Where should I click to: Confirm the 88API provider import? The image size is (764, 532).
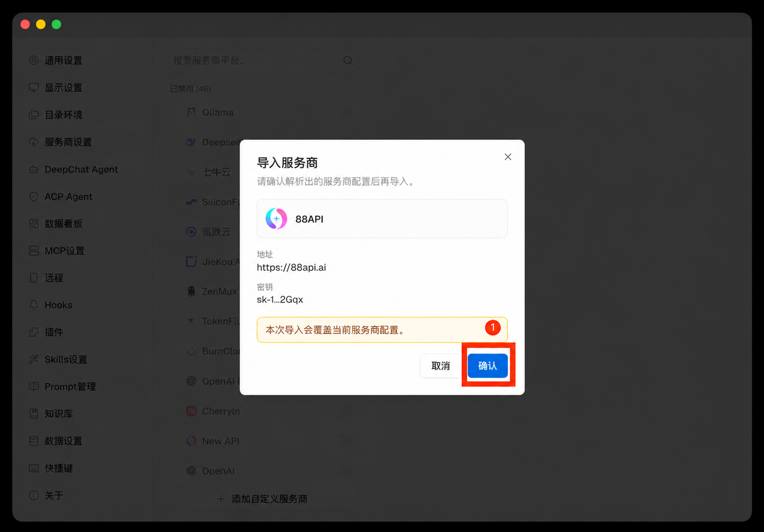click(487, 366)
